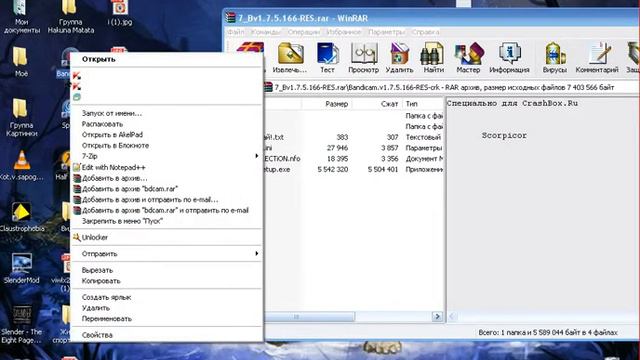Screen dimensions: 640x360
Task: Sort WinRAR file list by Сжат column
Action: coord(377,104)
